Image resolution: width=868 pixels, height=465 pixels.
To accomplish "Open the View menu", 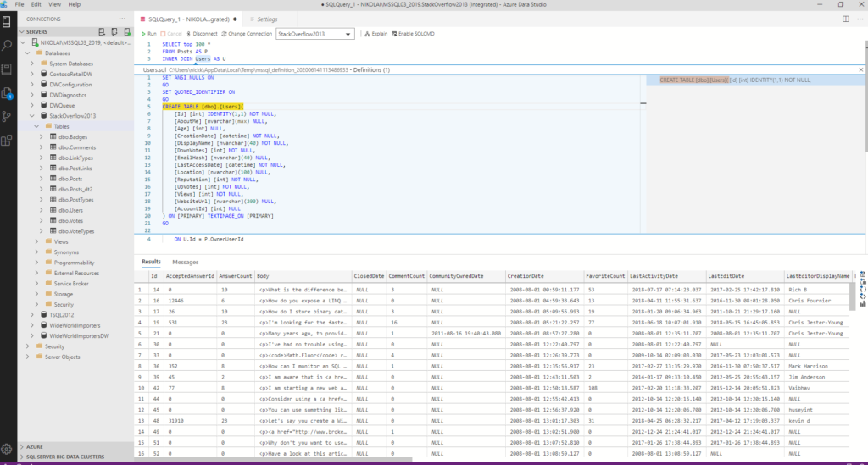I will click(x=55, y=4).
